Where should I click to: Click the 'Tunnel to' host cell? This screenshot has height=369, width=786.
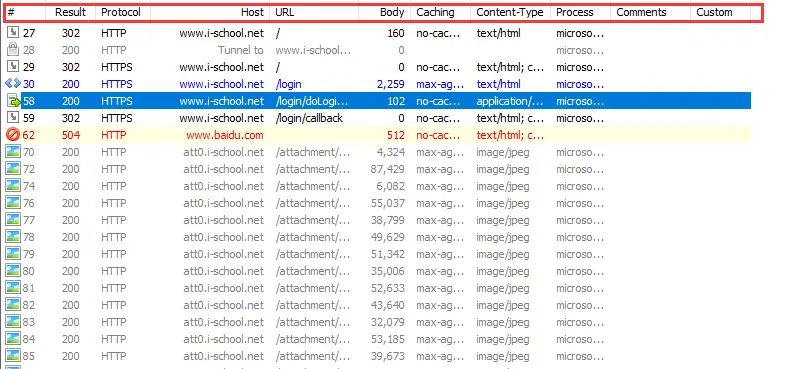[241, 50]
